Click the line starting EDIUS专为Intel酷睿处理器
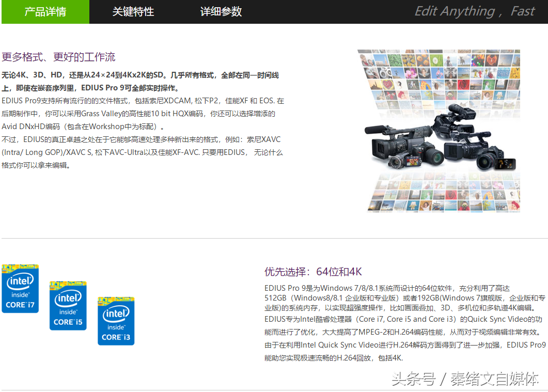 [x=403, y=319]
